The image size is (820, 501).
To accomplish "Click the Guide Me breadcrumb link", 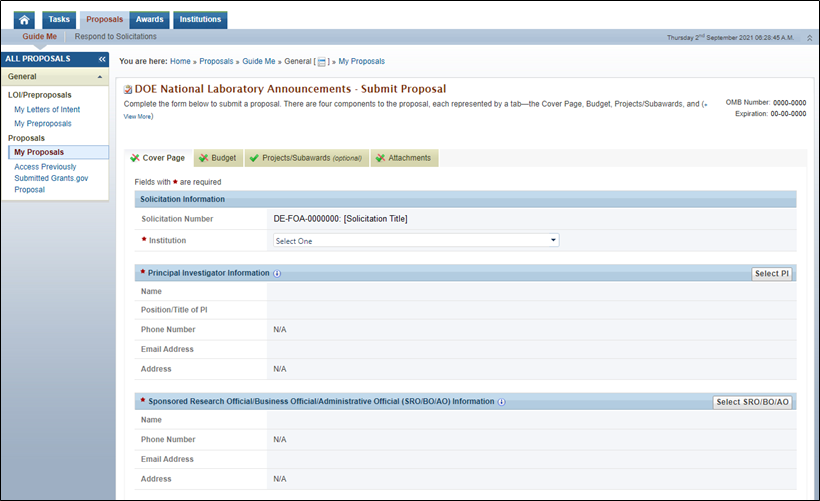I will click(x=258, y=61).
